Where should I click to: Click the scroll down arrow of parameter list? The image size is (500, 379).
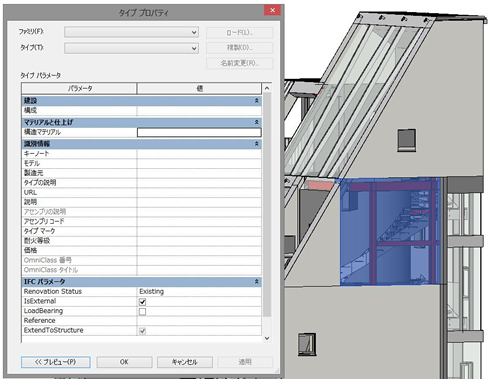[x=267, y=338]
